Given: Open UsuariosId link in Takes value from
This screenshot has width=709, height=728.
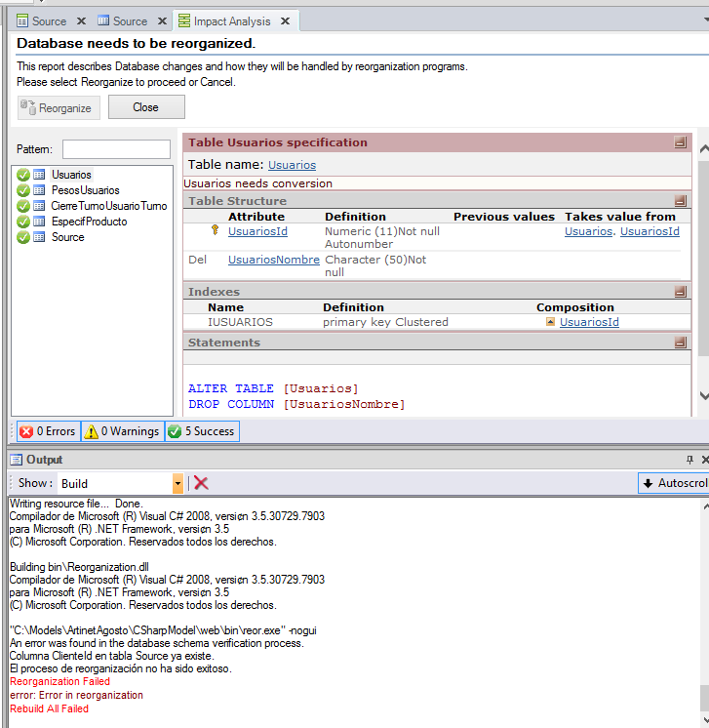Looking at the screenshot, I should pos(650,231).
